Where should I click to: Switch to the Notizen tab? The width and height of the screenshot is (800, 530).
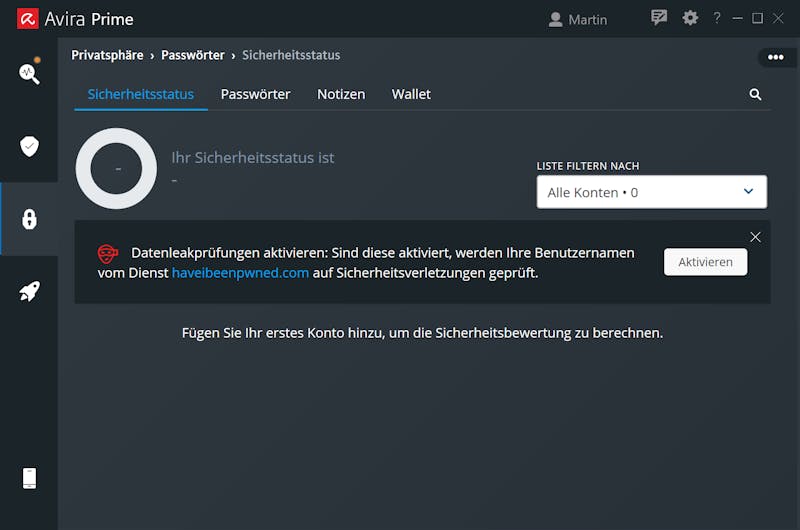click(341, 94)
